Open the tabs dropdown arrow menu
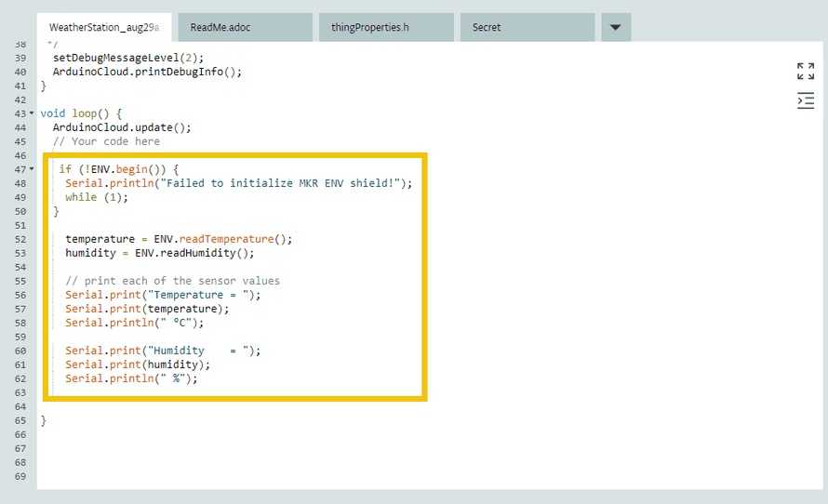The width and height of the screenshot is (828, 504). pos(615,27)
